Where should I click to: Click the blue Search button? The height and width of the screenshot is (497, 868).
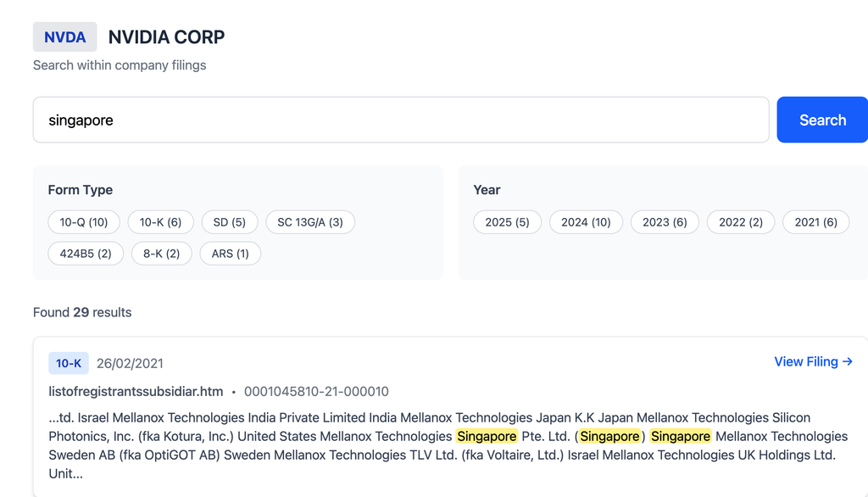coord(821,120)
